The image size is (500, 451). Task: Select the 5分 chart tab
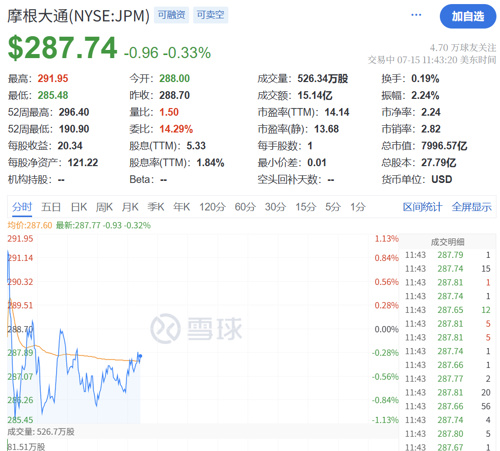tap(333, 207)
